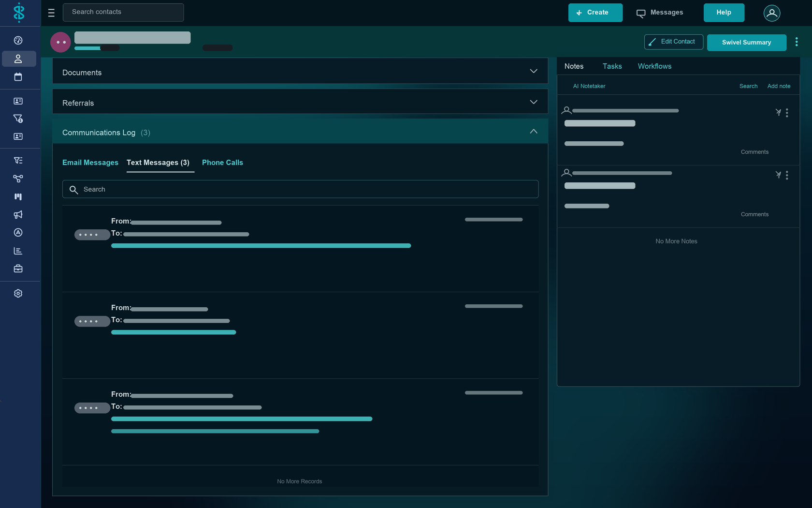Click the Swivel Summary button
This screenshot has height=508, width=812.
[x=746, y=43]
